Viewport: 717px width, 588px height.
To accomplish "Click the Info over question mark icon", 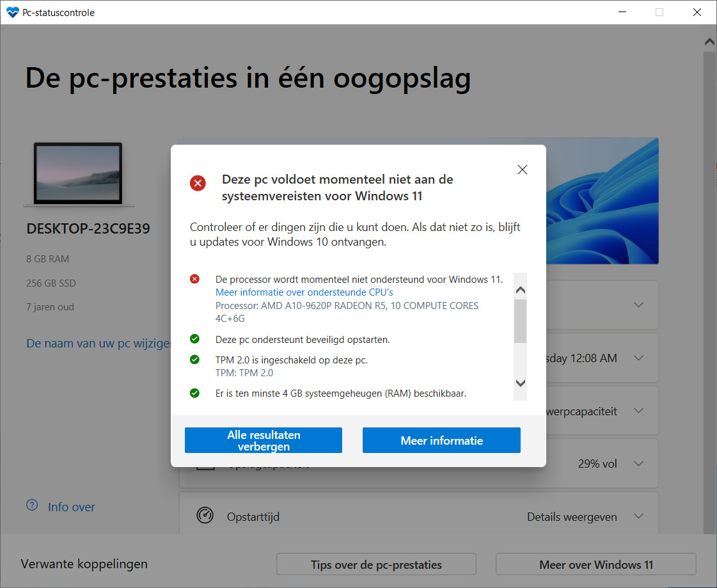I will click(32, 505).
